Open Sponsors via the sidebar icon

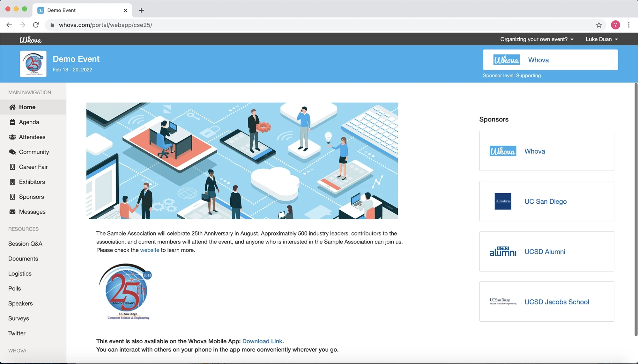tap(12, 197)
